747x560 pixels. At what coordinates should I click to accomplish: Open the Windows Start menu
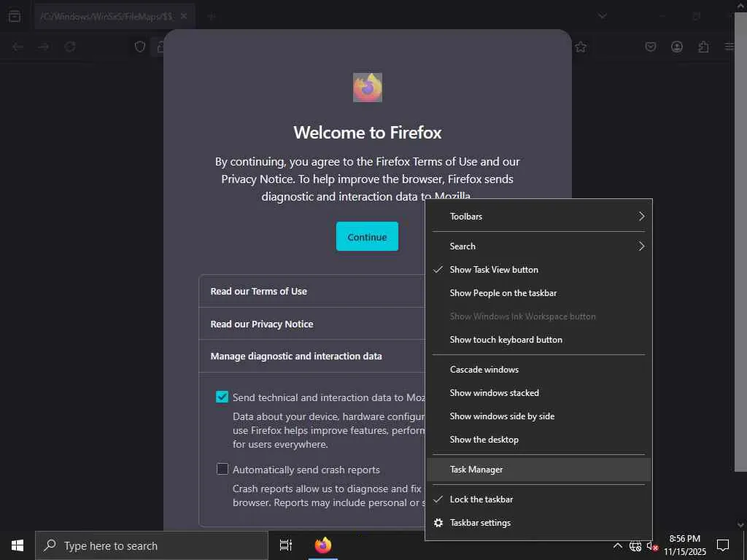[18, 545]
